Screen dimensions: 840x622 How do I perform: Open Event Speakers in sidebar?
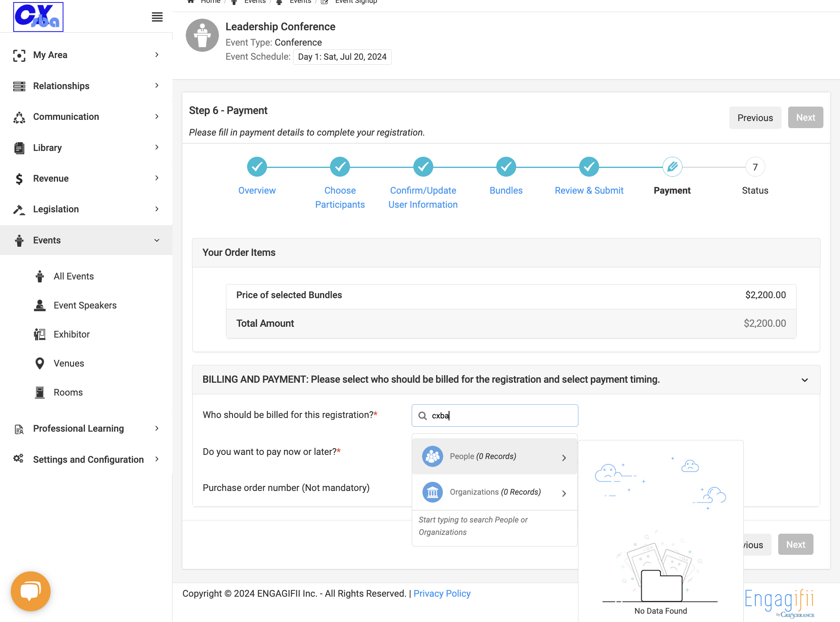point(85,305)
